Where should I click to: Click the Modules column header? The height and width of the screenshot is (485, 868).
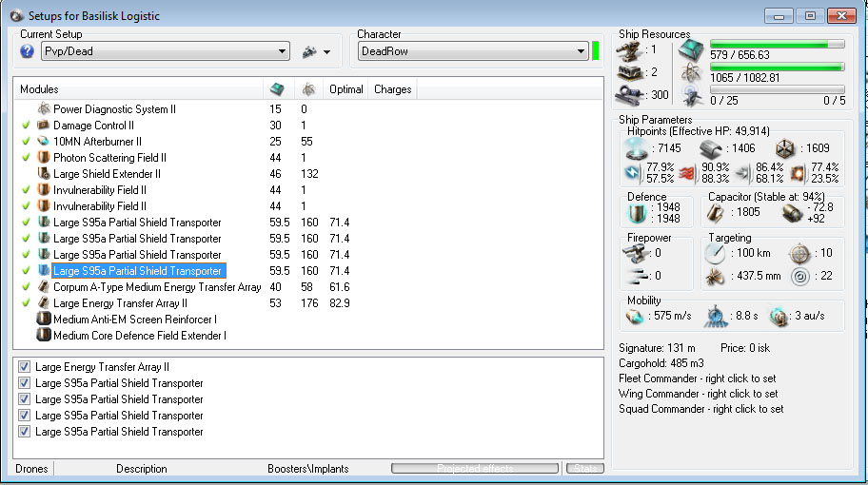click(39, 89)
